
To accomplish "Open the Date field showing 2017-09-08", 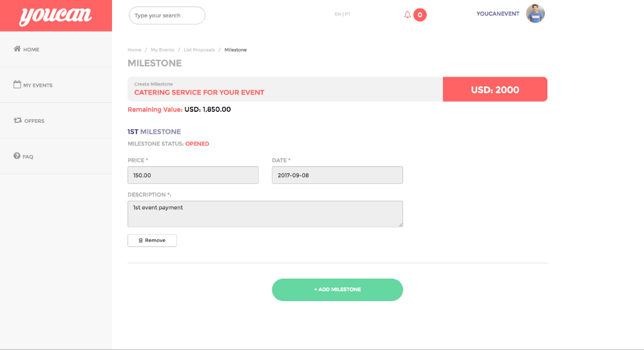I will (x=337, y=175).
